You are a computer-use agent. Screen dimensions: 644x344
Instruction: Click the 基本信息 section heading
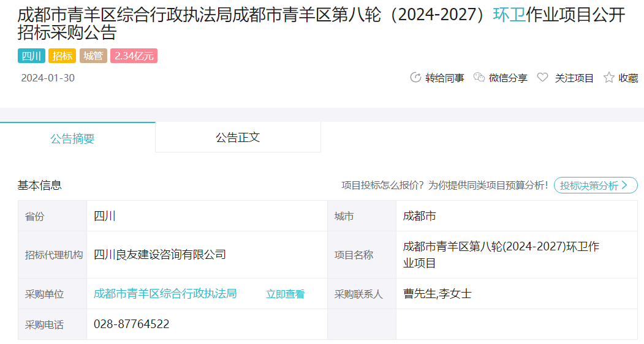pos(39,185)
